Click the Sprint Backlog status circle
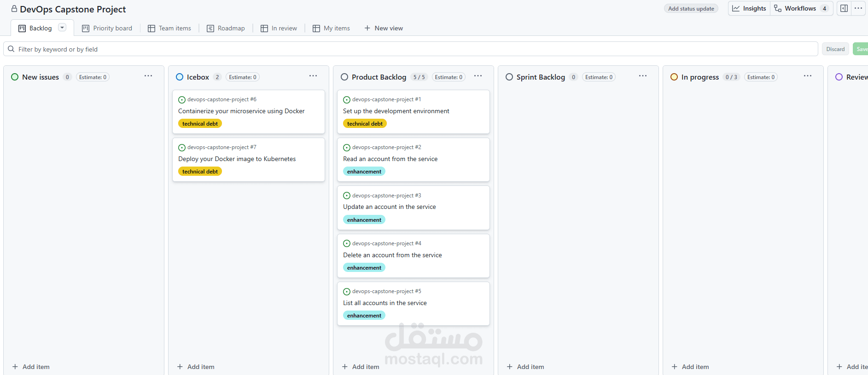This screenshot has height=375, width=868. pyautogui.click(x=509, y=77)
